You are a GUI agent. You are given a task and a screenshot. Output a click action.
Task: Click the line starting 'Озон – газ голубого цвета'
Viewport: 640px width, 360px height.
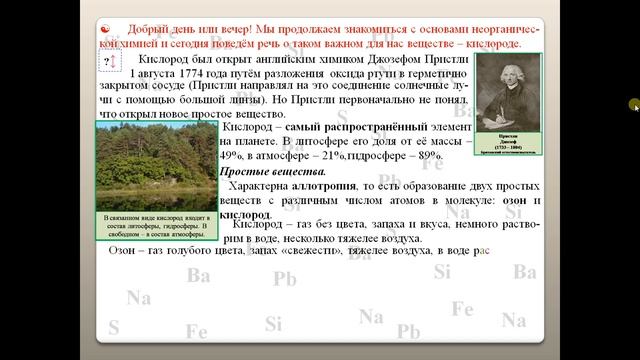coord(299,250)
